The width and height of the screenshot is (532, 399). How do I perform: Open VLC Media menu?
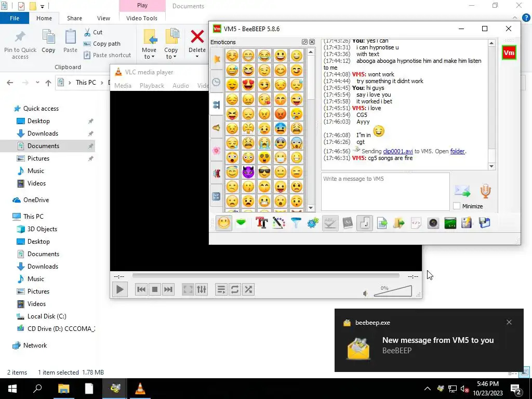(x=123, y=86)
